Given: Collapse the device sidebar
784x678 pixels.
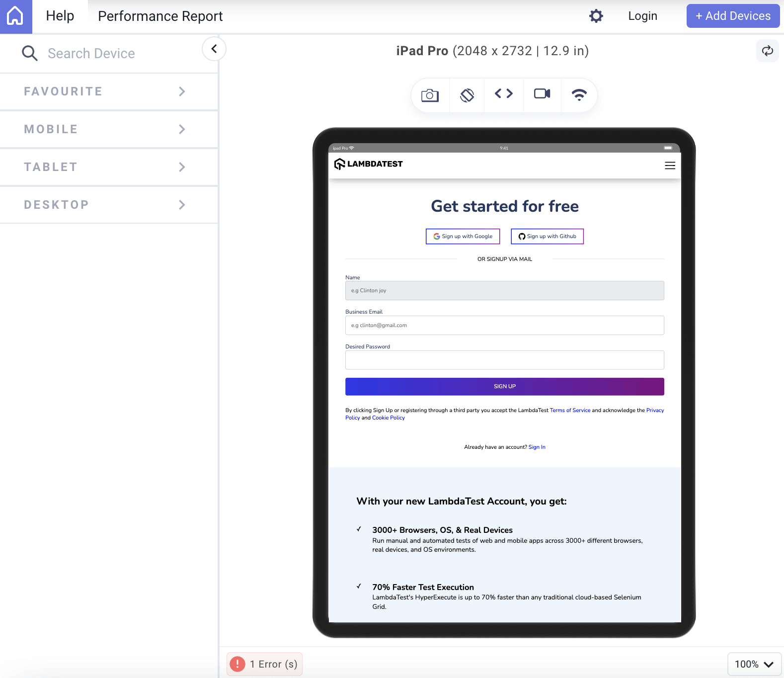Looking at the screenshot, I should (214, 49).
